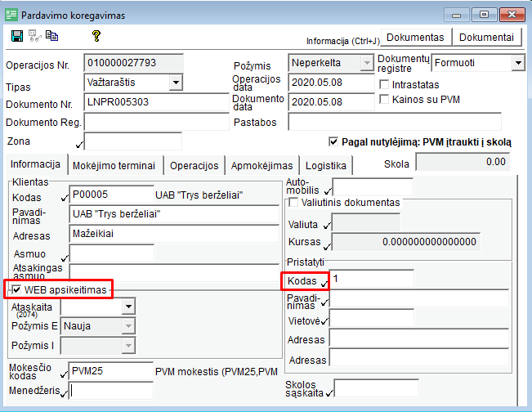532x412 pixels.
Task: Click the save diskette icon
Action: pos(17,36)
